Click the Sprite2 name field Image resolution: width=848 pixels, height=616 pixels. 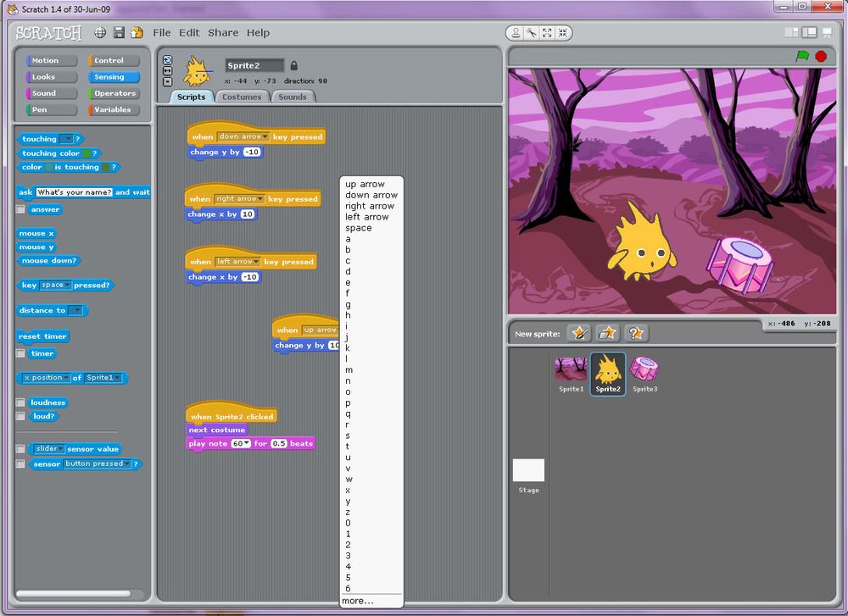[x=254, y=65]
